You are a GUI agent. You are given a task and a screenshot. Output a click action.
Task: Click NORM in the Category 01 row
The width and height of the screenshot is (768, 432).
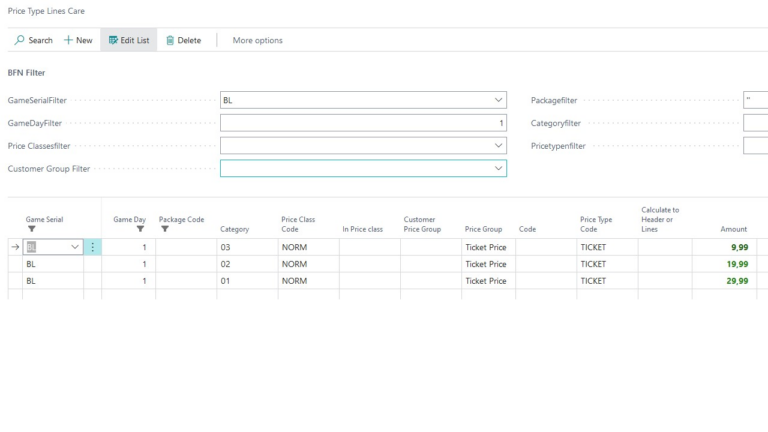294,281
